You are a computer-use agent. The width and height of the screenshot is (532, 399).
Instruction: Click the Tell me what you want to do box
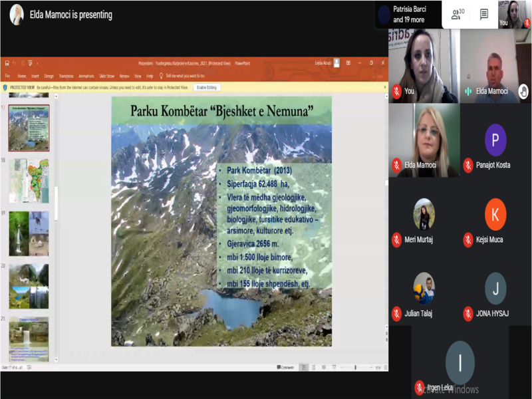click(185, 76)
